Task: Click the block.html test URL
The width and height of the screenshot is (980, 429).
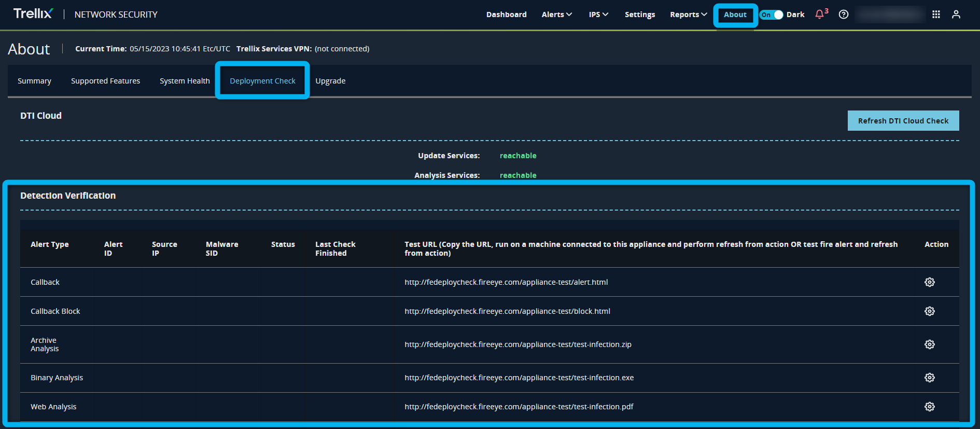Action: click(507, 311)
